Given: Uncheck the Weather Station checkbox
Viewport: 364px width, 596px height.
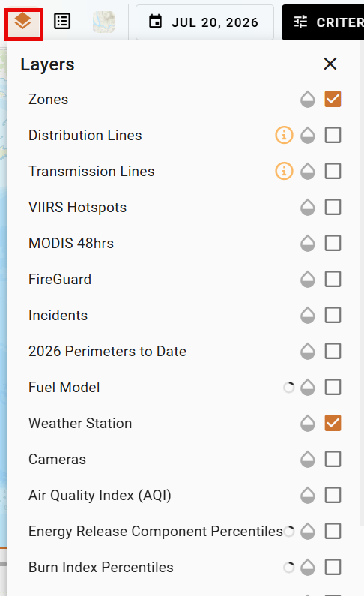Looking at the screenshot, I should point(333,423).
